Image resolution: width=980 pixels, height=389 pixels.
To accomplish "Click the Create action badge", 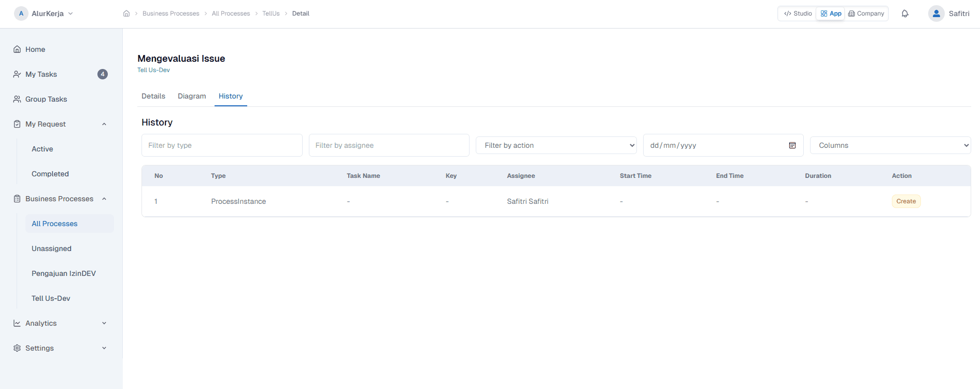I will [906, 201].
